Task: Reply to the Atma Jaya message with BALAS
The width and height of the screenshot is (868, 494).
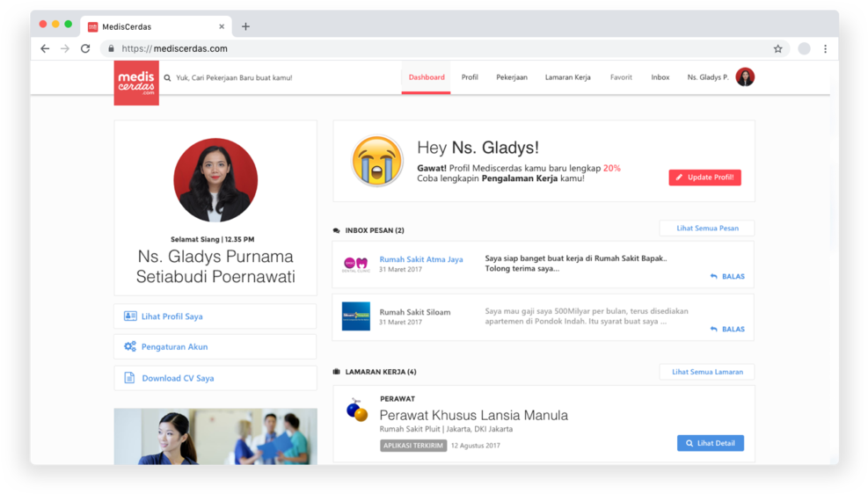Action: [x=727, y=277]
